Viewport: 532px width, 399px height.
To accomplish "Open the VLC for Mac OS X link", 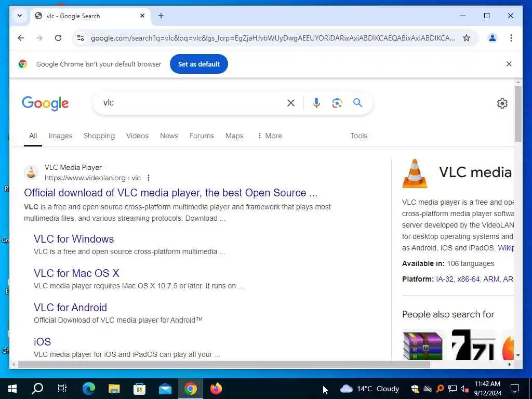I will tap(77, 273).
